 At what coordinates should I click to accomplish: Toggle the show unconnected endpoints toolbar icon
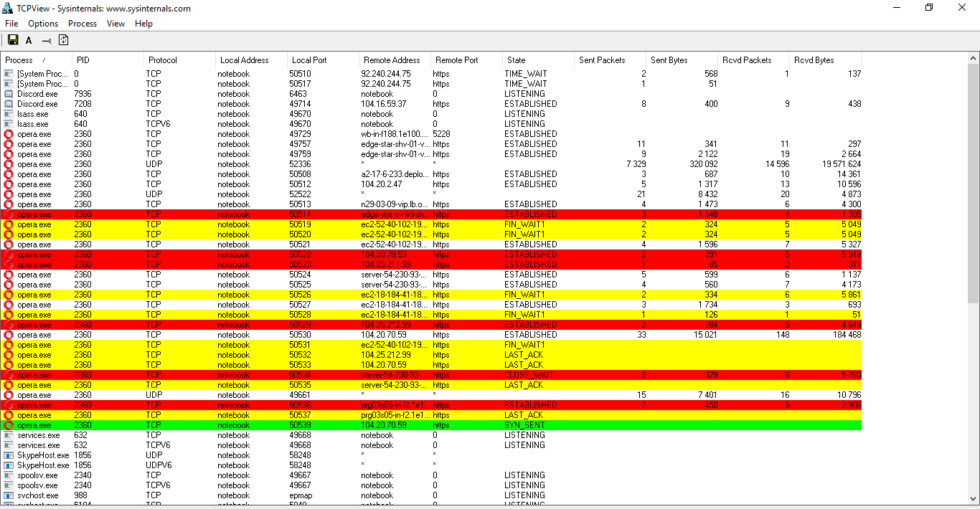click(47, 41)
